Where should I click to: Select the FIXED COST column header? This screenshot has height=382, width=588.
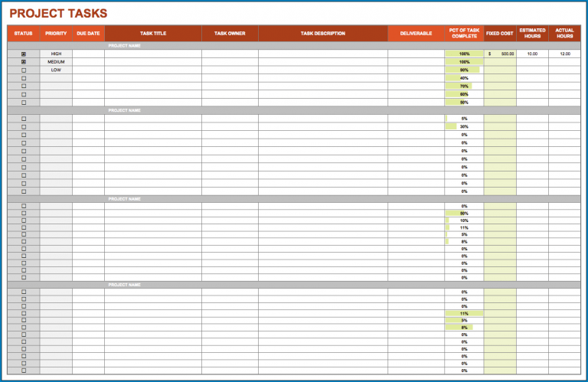499,34
